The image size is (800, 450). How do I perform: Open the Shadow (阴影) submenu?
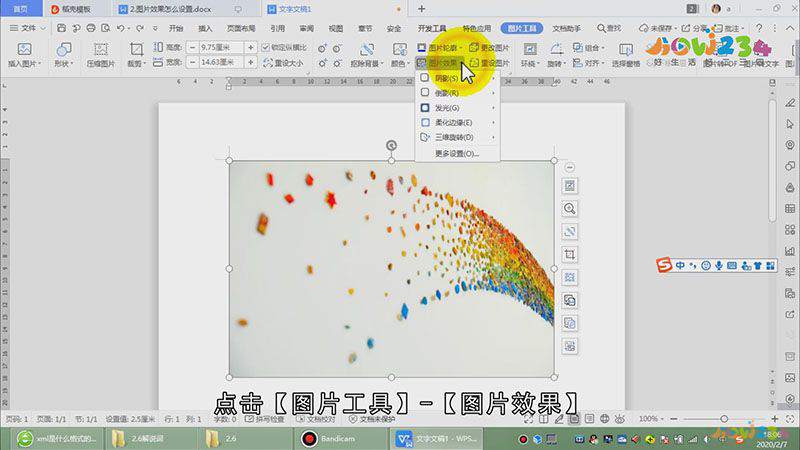pos(457,78)
